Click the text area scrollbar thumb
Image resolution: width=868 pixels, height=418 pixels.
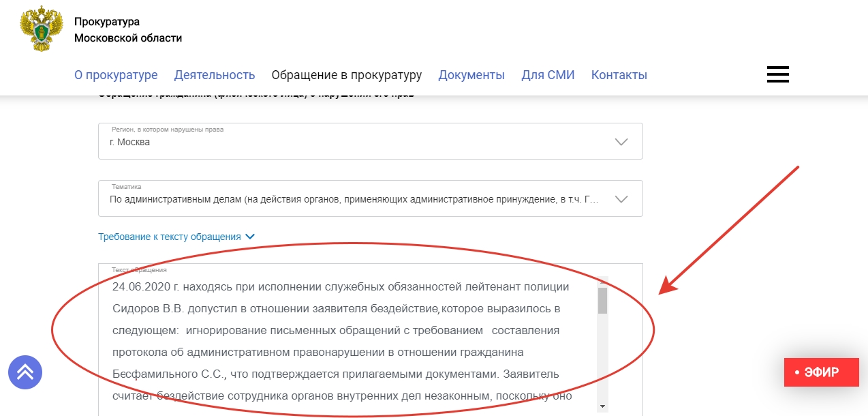tap(602, 301)
